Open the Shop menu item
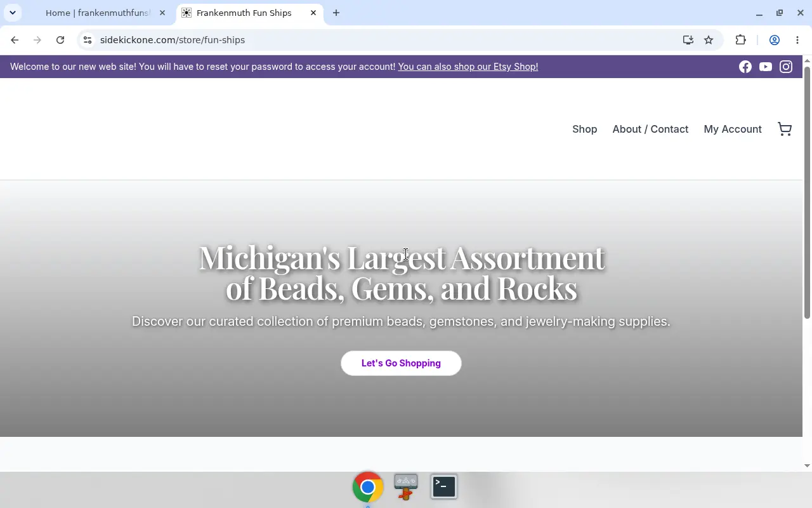Image resolution: width=812 pixels, height=508 pixels. [x=585, y=129]
